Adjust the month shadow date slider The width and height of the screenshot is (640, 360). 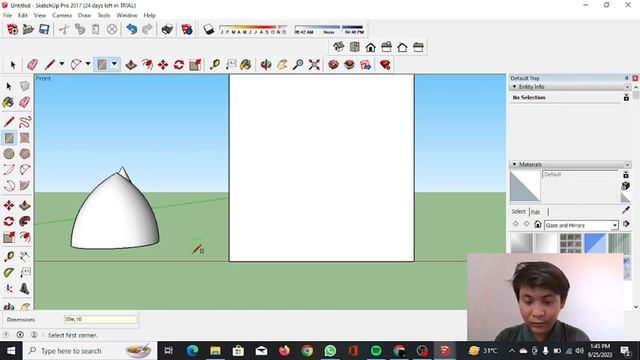(253, 29)
